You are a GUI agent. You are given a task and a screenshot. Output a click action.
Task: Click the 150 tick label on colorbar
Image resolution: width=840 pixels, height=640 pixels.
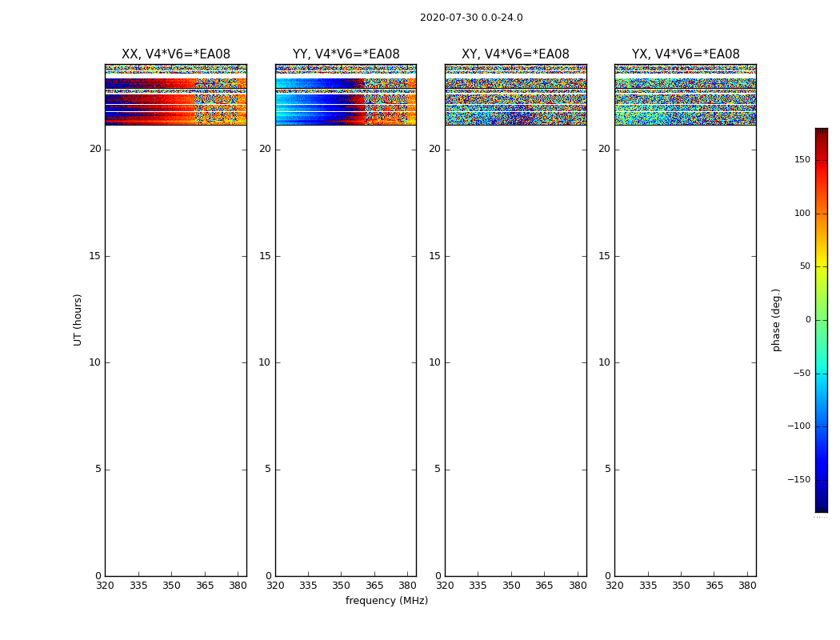(802, 160)
